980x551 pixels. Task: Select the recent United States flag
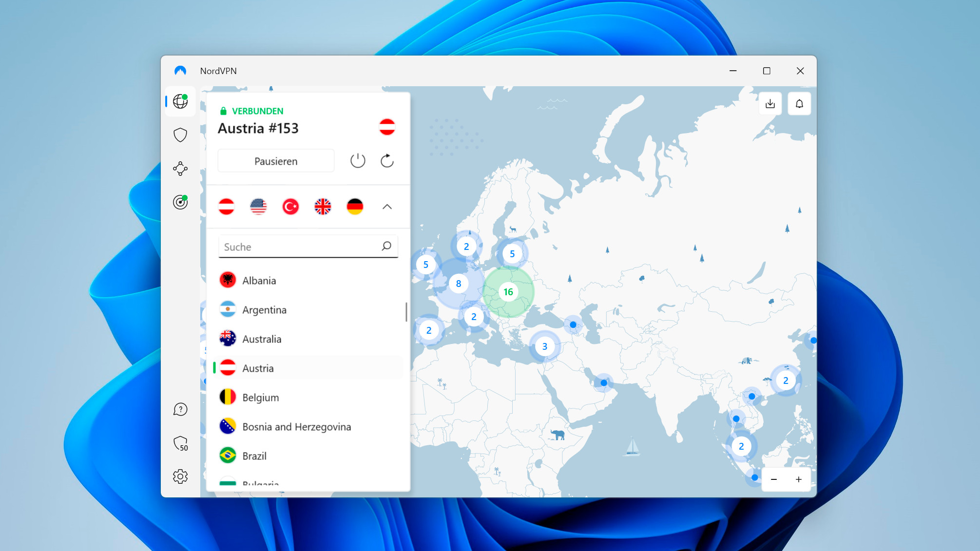(258, 207)
